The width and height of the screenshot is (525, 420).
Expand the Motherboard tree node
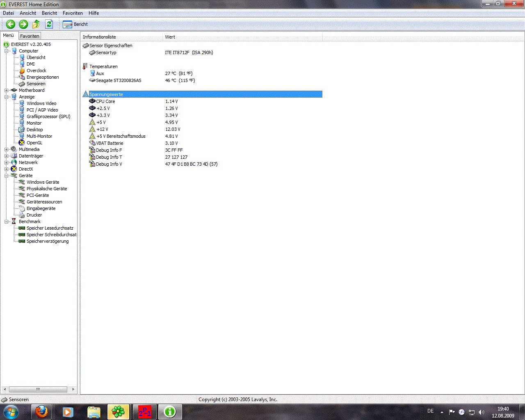7,90
